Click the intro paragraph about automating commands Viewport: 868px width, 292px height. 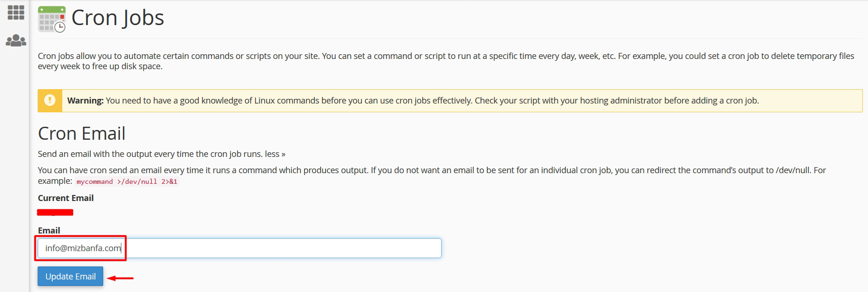point(446,61)
